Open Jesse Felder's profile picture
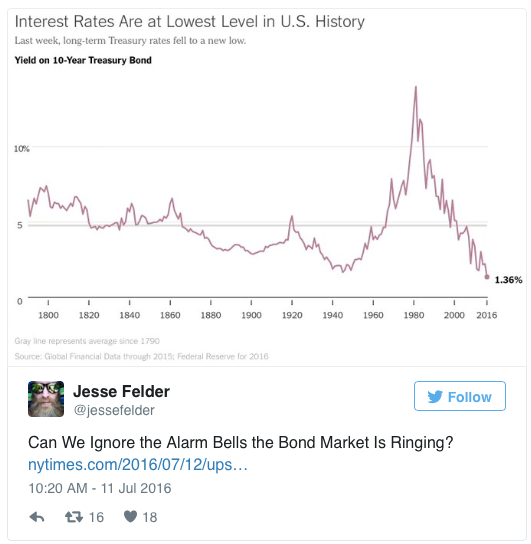 tap(46, 399)
